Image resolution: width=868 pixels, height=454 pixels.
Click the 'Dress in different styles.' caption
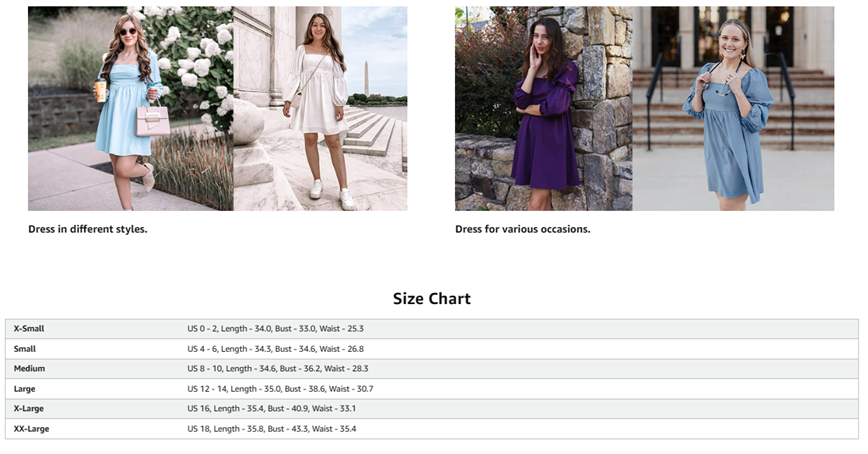pos(88,229)
